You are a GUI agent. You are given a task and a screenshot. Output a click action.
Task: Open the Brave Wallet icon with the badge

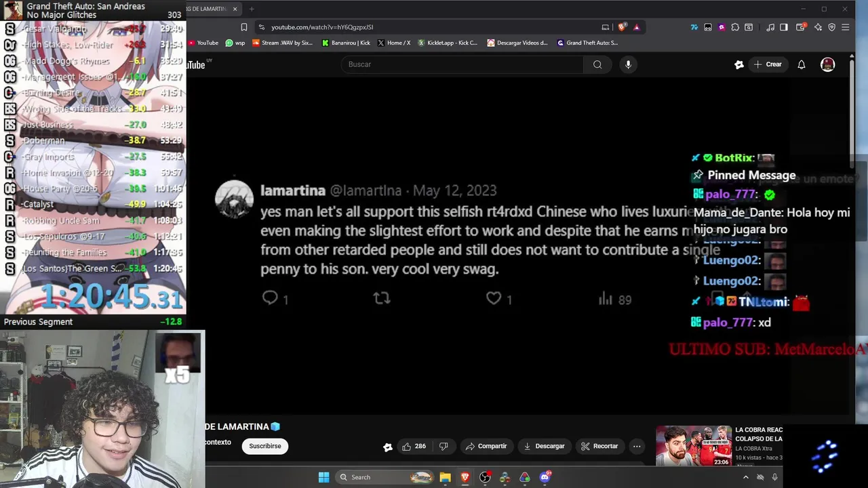[x=801, y=27]
